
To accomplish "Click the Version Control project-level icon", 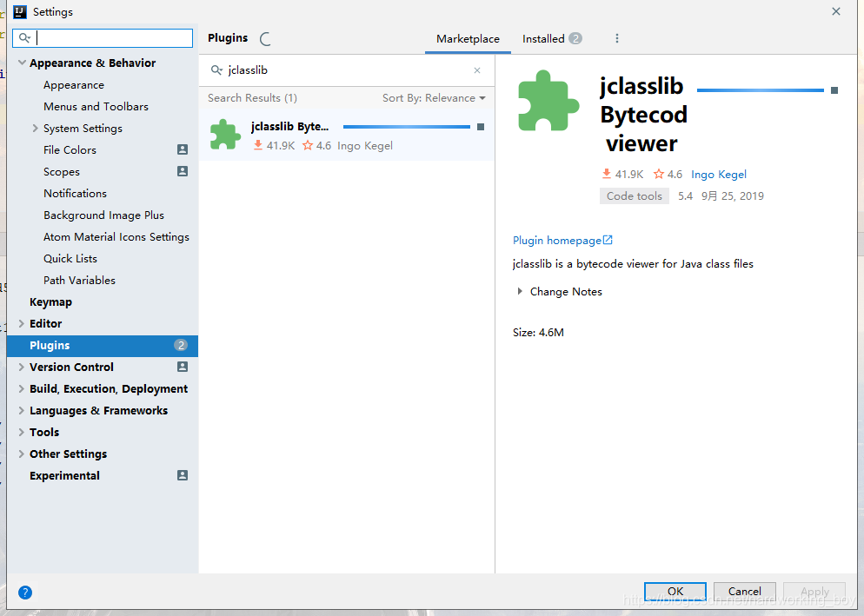I will 183,367.
